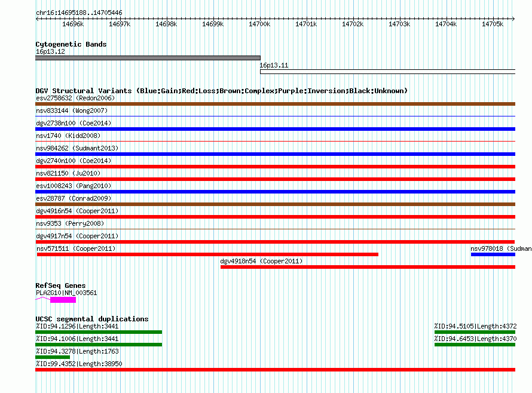Image resolution: width=532 pixels, height=393 pixels.
Task: Click the 14705k ruler tick label
Action: pyautogui.click(x=493, y=24)
